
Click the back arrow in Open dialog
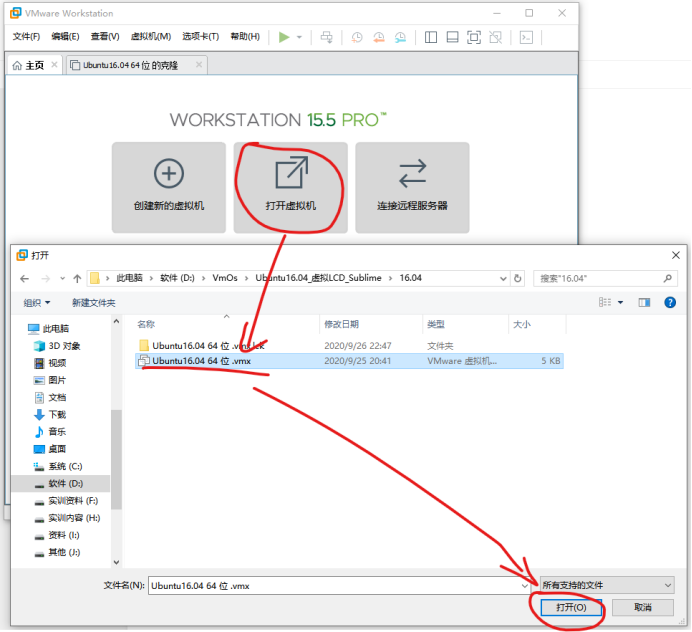(x=25, y=278)
